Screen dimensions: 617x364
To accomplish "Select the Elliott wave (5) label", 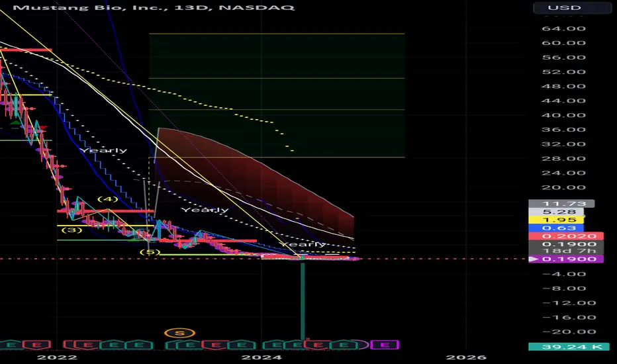I will tap(153, 251).
